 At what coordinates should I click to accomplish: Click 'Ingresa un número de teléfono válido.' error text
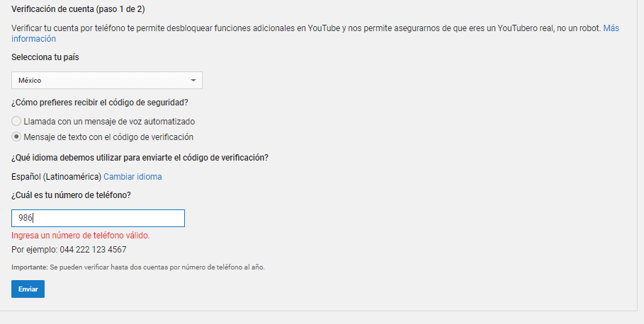81,236
